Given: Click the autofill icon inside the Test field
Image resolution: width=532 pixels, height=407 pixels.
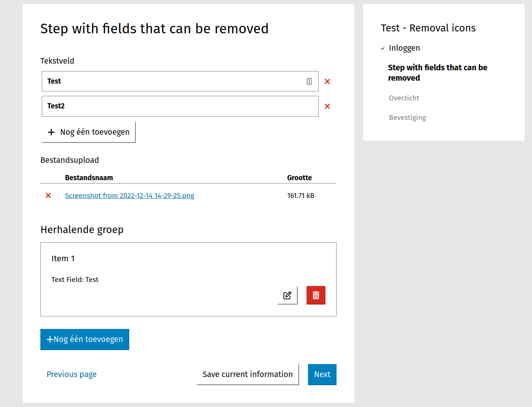Looking at the screenshot, I should tap(309, 81).
